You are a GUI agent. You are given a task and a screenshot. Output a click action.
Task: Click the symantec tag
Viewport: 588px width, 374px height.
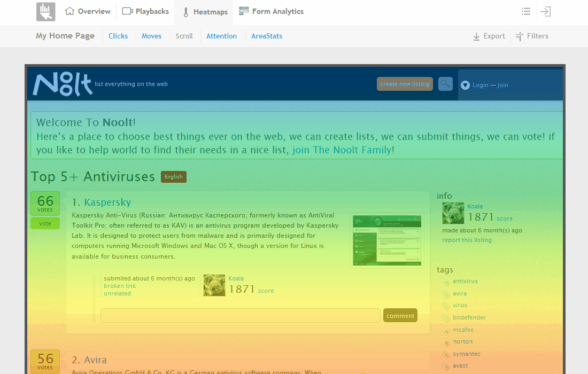(x=467, y=354)
